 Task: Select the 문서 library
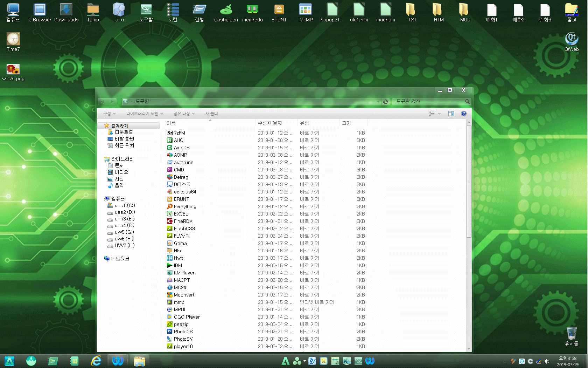[115, 165]
